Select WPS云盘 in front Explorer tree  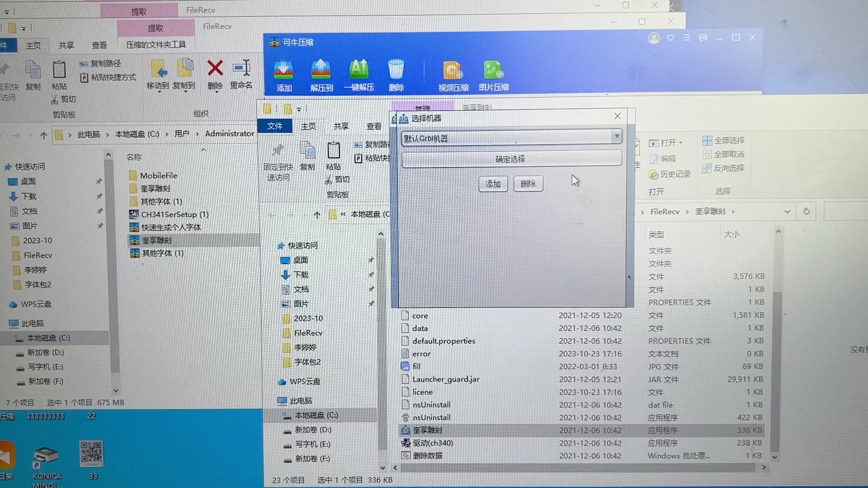coord(299,382)
